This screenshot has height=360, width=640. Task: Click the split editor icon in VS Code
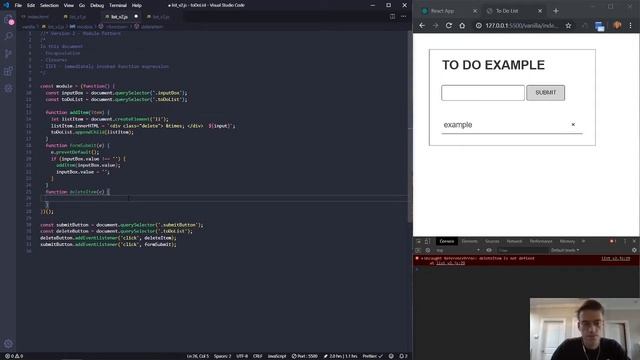click(392, 16)
